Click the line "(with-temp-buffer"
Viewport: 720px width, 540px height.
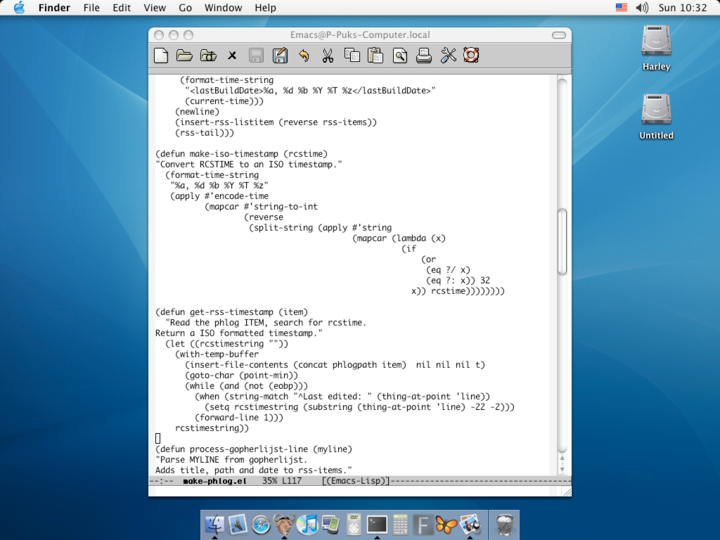pos(217,354)
